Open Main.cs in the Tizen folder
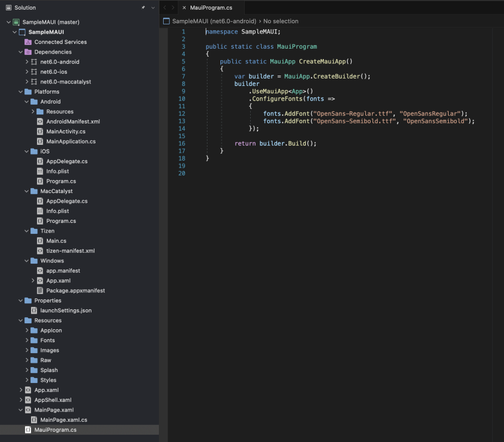The width and height of the screenshot is (504, 442). pos(56,240)
